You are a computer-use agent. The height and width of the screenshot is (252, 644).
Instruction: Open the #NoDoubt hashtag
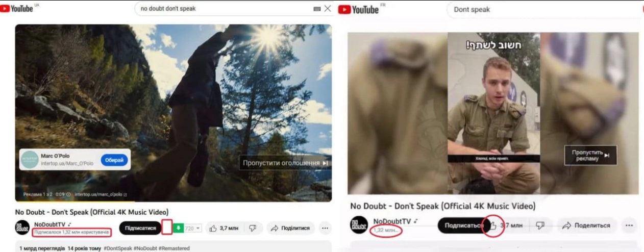tap(146, 248)
